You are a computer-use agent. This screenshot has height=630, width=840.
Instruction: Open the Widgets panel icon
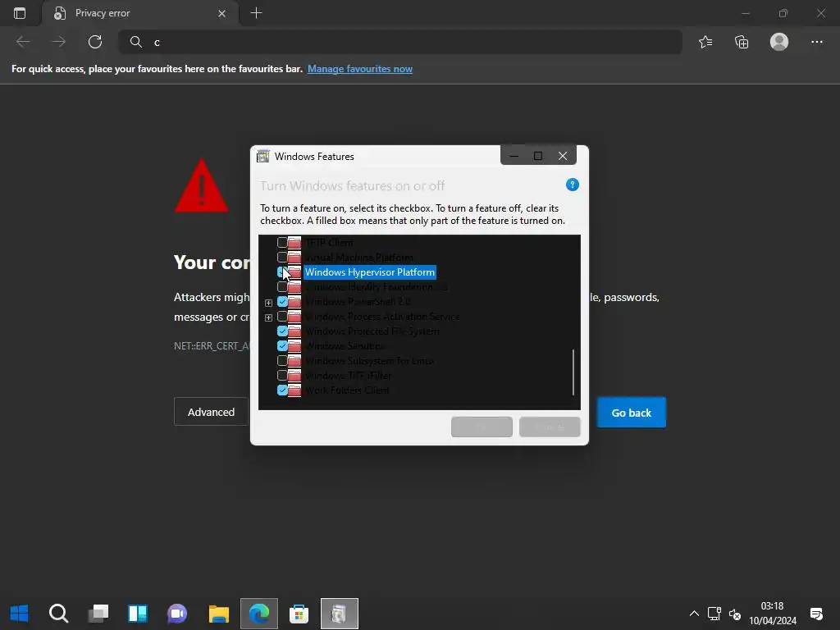(x=138, y=613)
